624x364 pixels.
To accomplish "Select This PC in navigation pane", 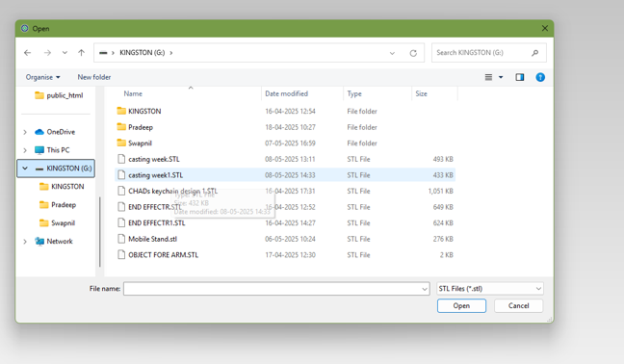I will point(52,150).
